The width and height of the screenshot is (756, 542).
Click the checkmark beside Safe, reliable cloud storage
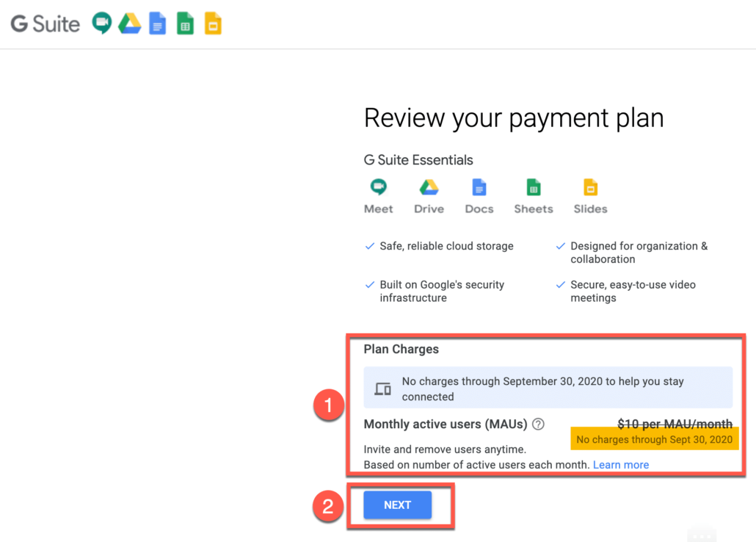coord(370,246)
